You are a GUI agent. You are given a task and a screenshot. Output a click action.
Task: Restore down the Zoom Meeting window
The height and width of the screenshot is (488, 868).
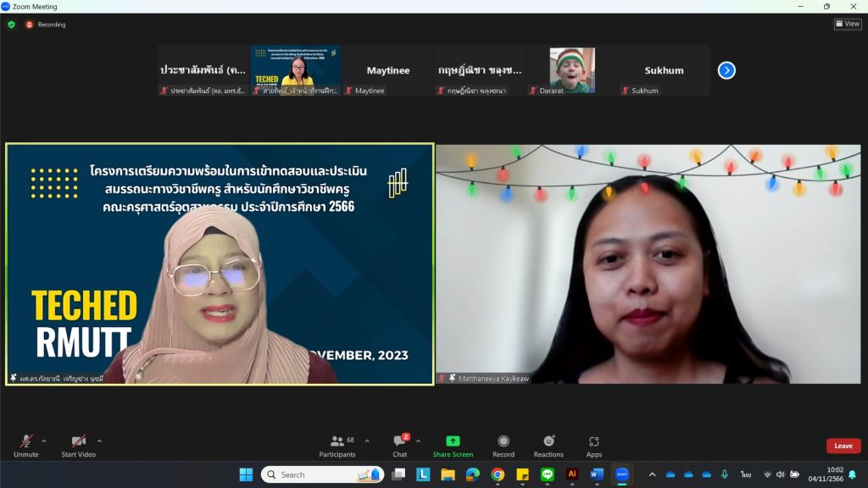point(826,6)
